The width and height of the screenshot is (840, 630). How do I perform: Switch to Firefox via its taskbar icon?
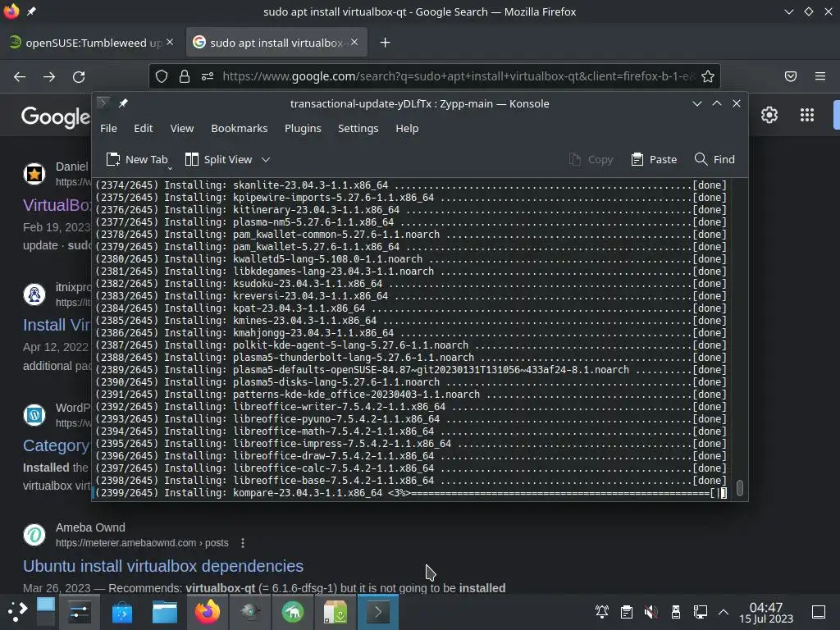coord(208,612)
